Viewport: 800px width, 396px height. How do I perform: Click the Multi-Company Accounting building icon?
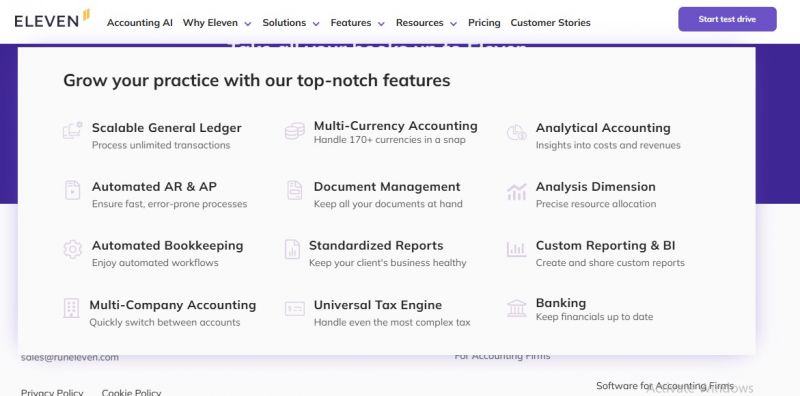(x=71, y=308)
